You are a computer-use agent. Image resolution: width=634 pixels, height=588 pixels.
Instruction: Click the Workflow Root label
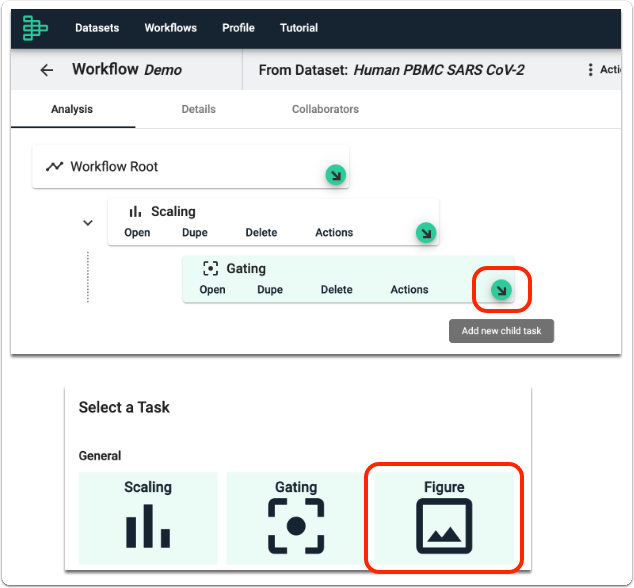pos(114,166)
